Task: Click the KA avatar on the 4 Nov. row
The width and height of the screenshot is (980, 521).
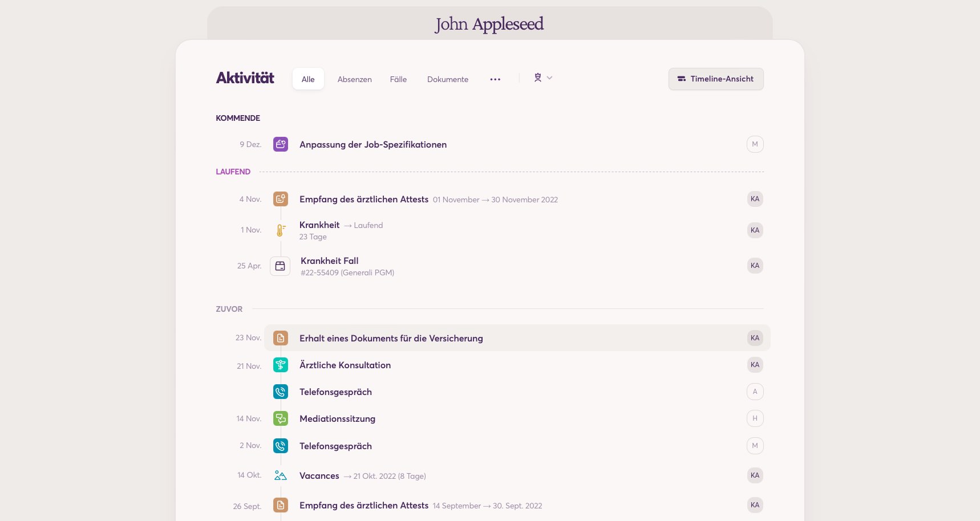Action: tap(755, 199)
